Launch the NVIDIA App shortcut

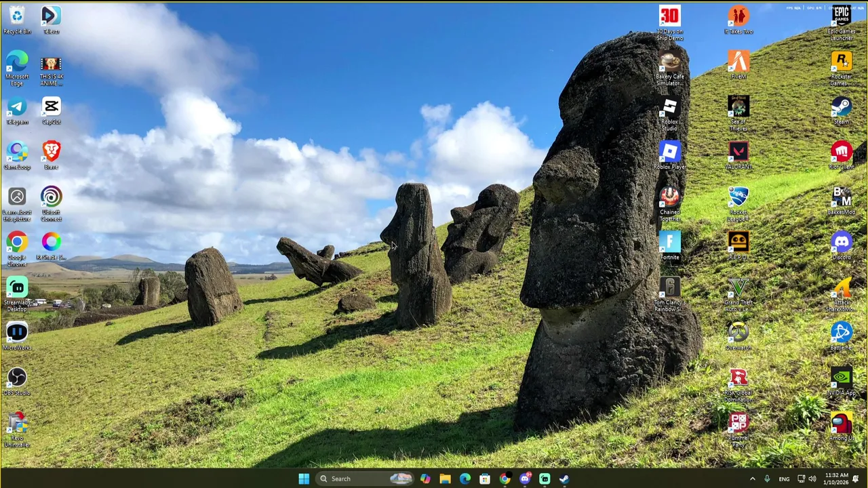[842, 382]
